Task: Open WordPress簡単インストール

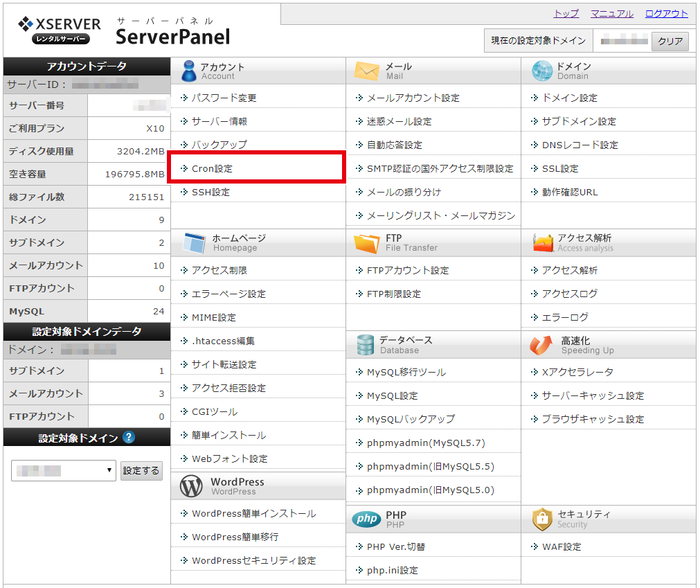Action: [254, 513]
